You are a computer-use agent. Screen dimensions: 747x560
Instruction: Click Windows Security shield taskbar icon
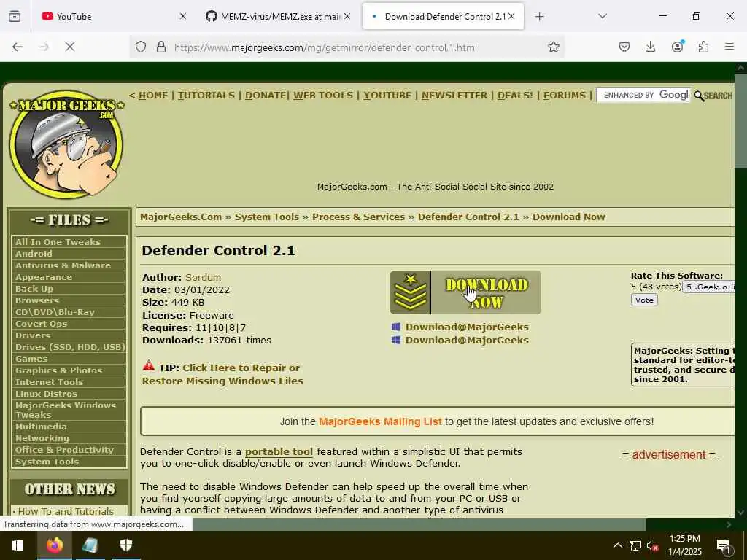pyautogui.click(x=125, y=545)
